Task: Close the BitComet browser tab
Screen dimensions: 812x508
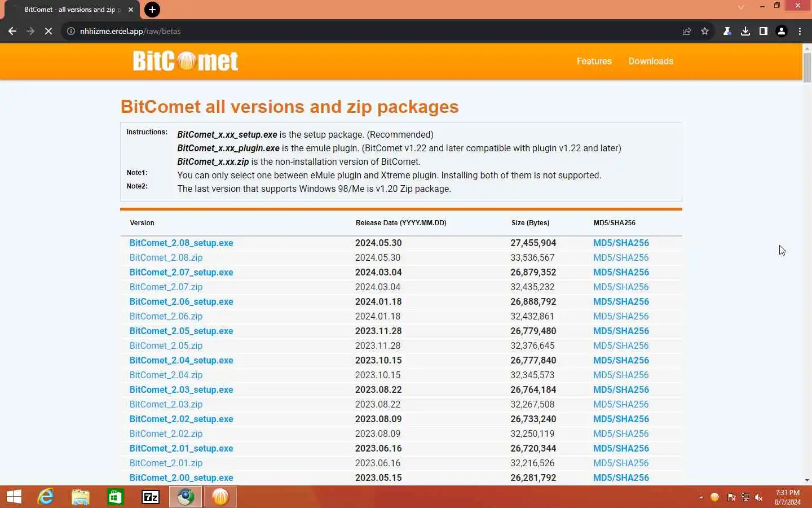Action: point(131,10)
